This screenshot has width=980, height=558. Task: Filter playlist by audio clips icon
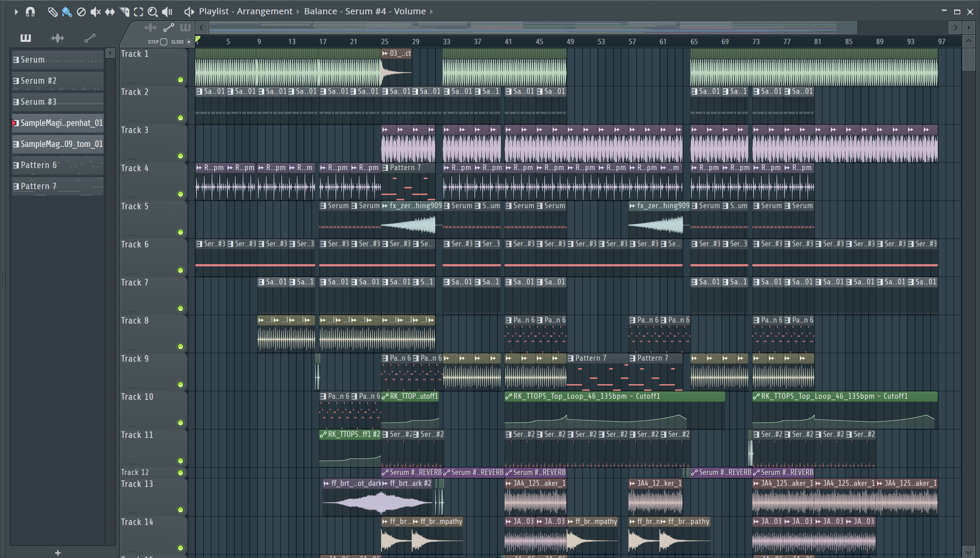click(150, 28)
